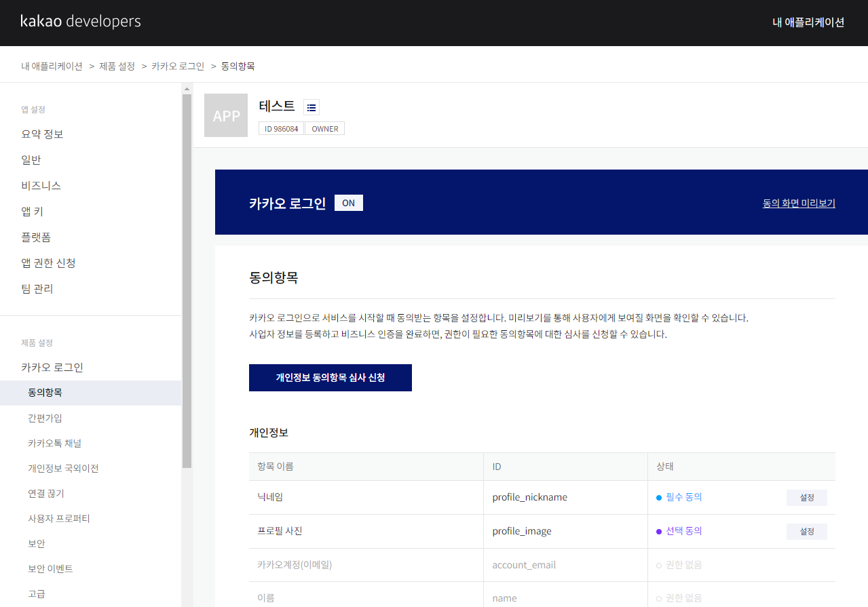The height and width of the screenshot is (607, 868).
Task: Click the 테스트 app name
Action: pos(277,106)
